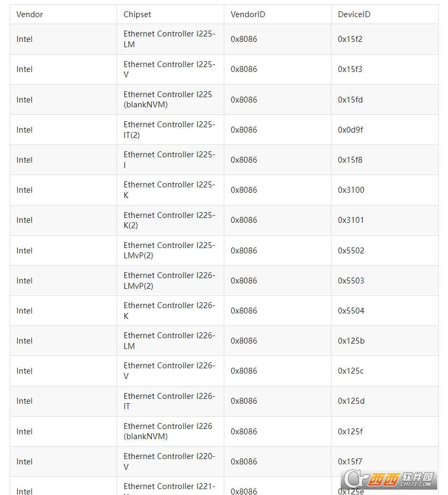Click the VendorID column header
The image size is (448, 495).
pos(247,14)
